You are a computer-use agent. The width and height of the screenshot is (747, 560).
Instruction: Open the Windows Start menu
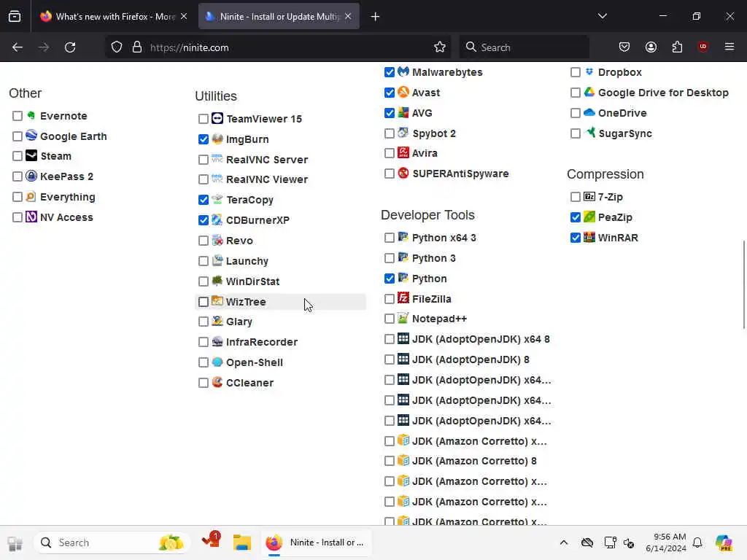click(x=15, y=542)
